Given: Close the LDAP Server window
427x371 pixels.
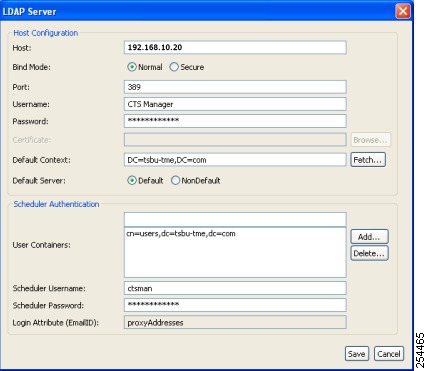Looking at the screenshot, I should (x=403, y=11).
